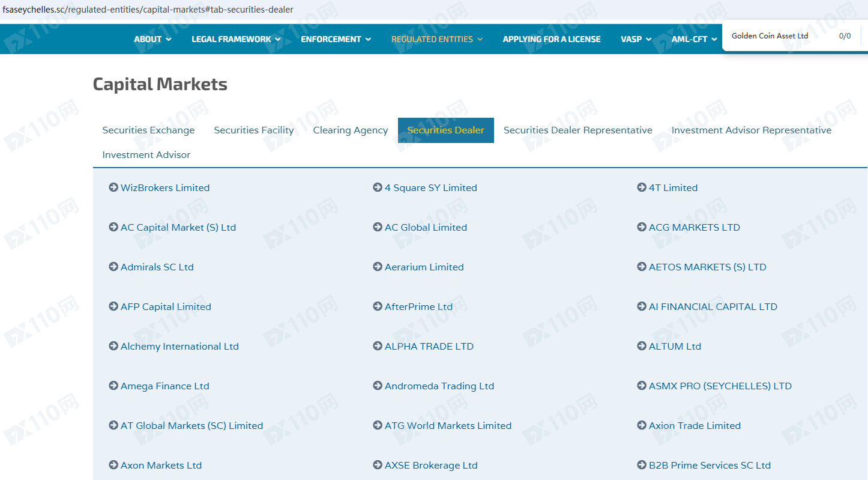This screenshot has width=868, height=480.
Task: Open ACG MARKETS LTD link
Action: pyautogui.click(x=695, y=227)
